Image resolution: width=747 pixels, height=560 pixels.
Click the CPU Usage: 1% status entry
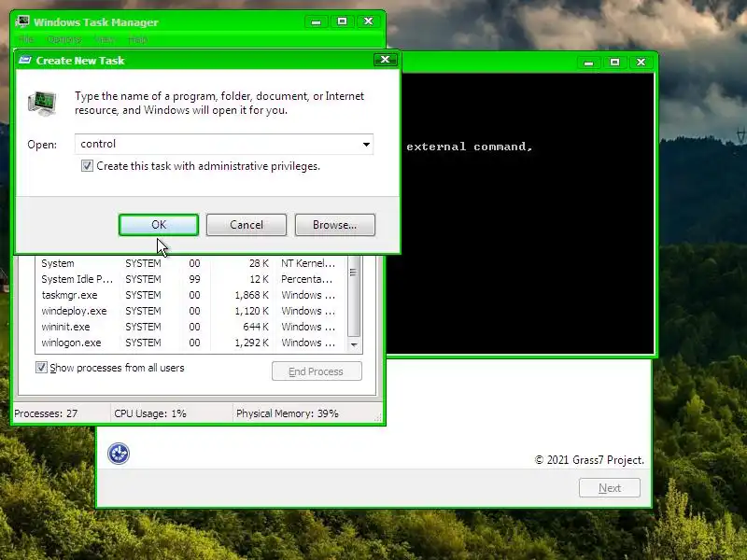[150, 413]
